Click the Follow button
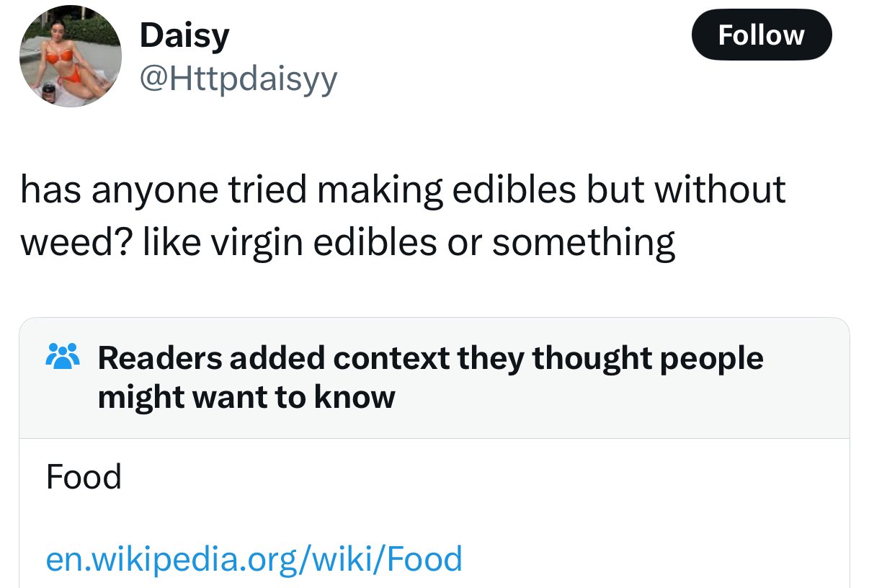The height and width of the screenshot is (588, 869). click(762, 35)
